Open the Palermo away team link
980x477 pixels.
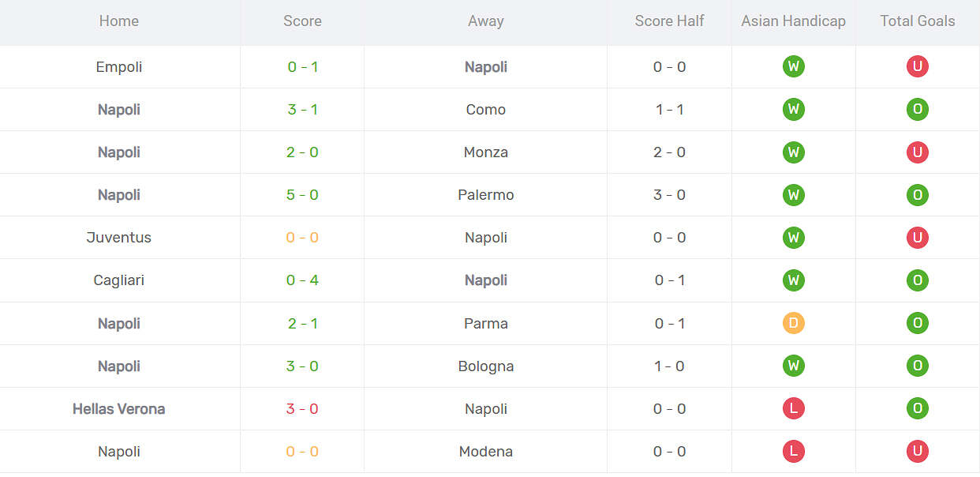[x=486, y=195]
